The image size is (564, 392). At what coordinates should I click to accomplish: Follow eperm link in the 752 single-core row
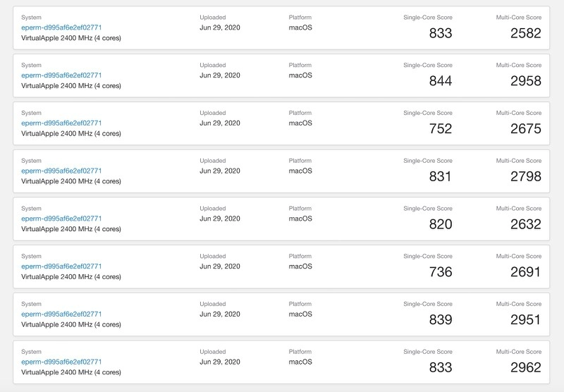61,123
